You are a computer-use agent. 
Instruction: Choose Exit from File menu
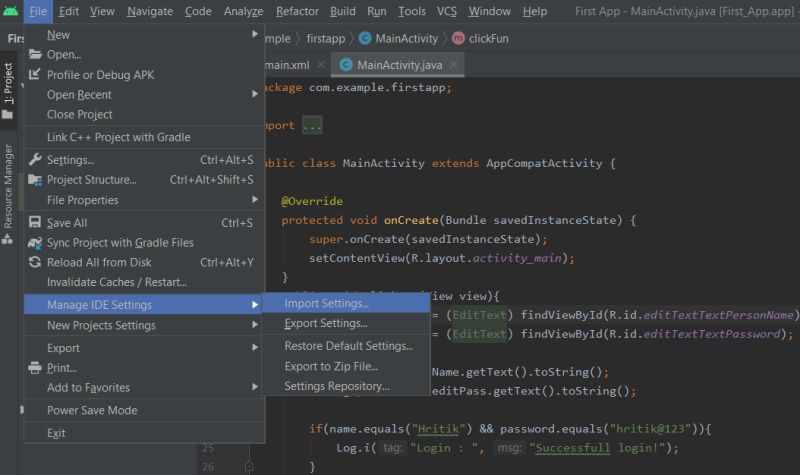(x=144, y=433)
